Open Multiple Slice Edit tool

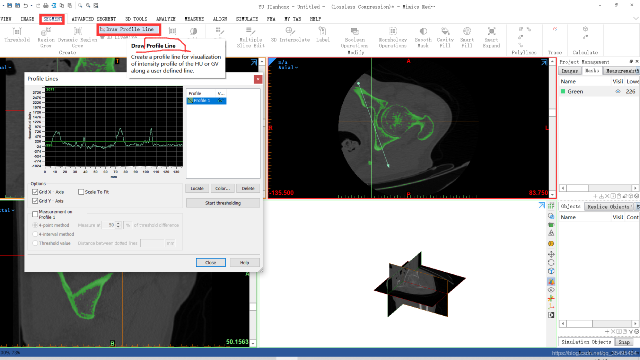pyautogui.click(x=250, y=37)
